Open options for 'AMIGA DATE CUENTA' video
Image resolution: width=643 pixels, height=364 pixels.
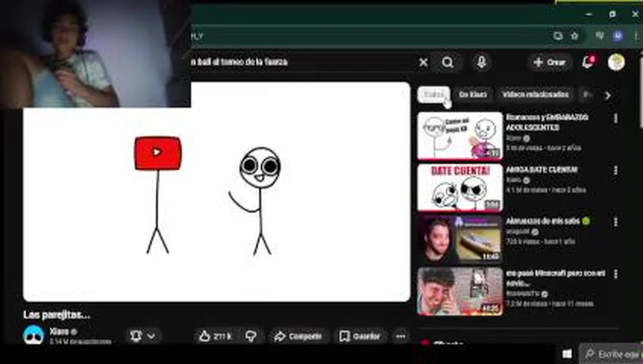pos(615,170)
